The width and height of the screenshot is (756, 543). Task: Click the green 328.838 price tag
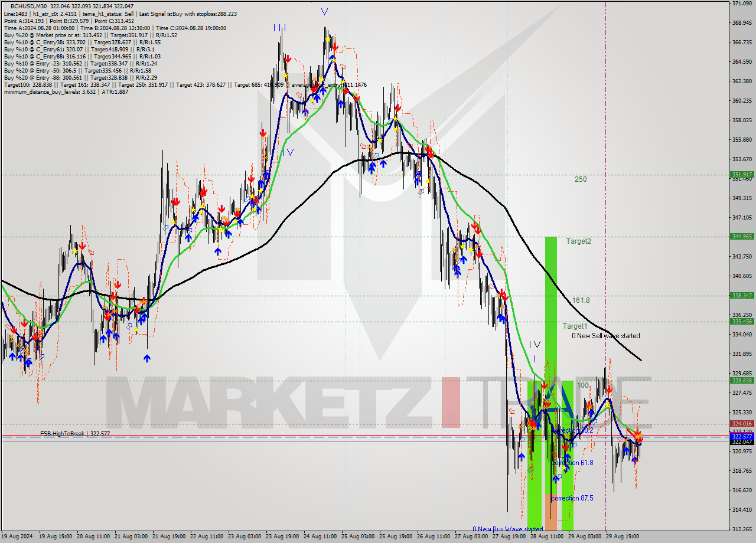[742, 381]
